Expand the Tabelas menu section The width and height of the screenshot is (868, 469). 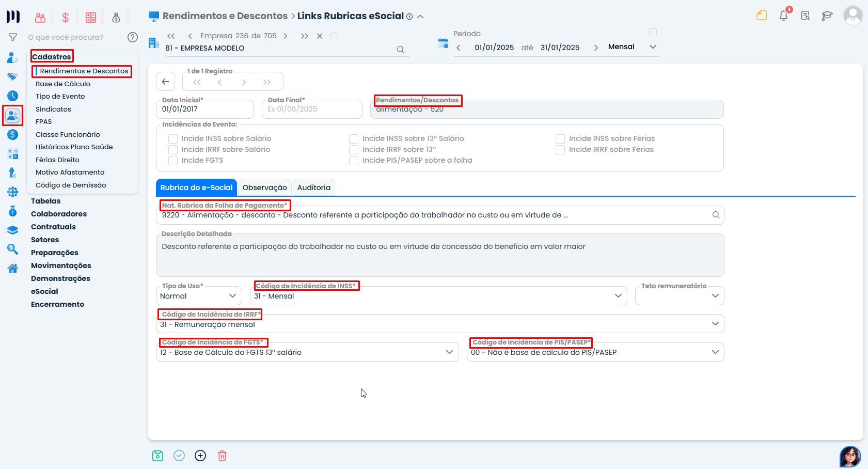(x=46, y=201)
